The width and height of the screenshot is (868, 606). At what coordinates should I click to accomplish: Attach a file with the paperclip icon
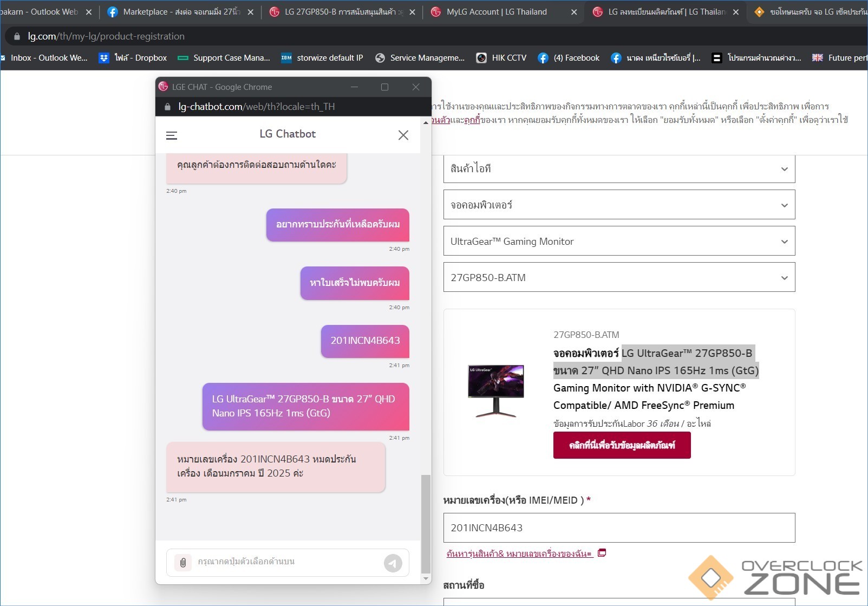click(x=183, y=563)
